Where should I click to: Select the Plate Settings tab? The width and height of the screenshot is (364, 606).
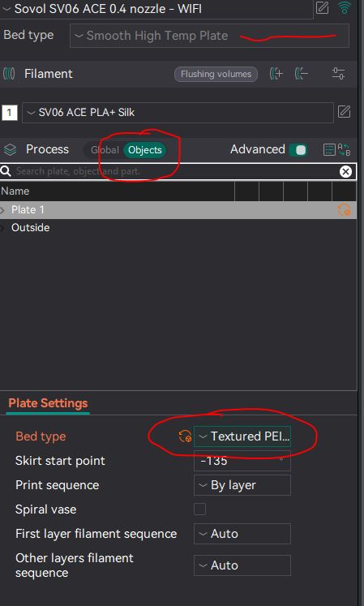click(48, 403)
